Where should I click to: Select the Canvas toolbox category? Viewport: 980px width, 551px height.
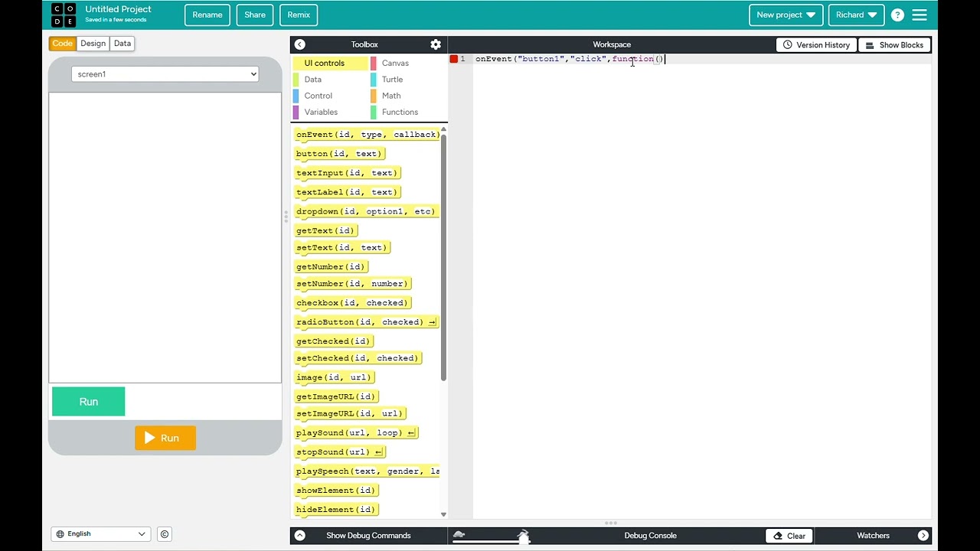(395, 64)
